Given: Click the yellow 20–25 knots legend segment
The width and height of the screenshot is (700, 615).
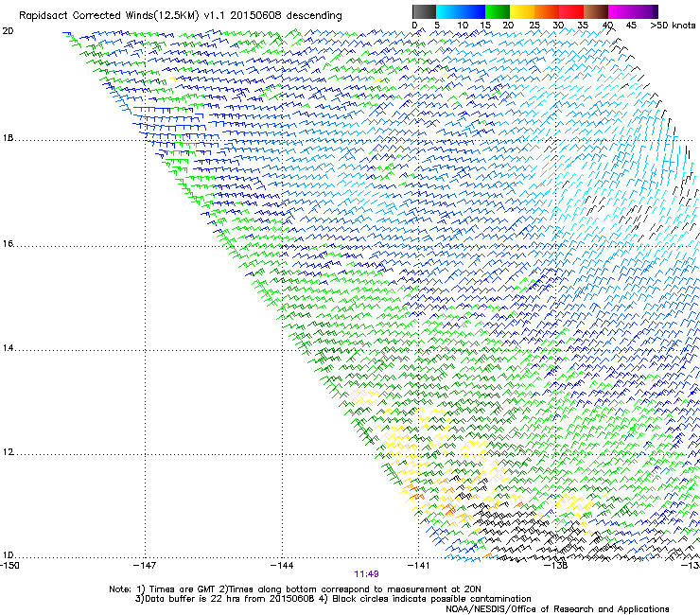Looking at the screenshot, I should [522, 11].
